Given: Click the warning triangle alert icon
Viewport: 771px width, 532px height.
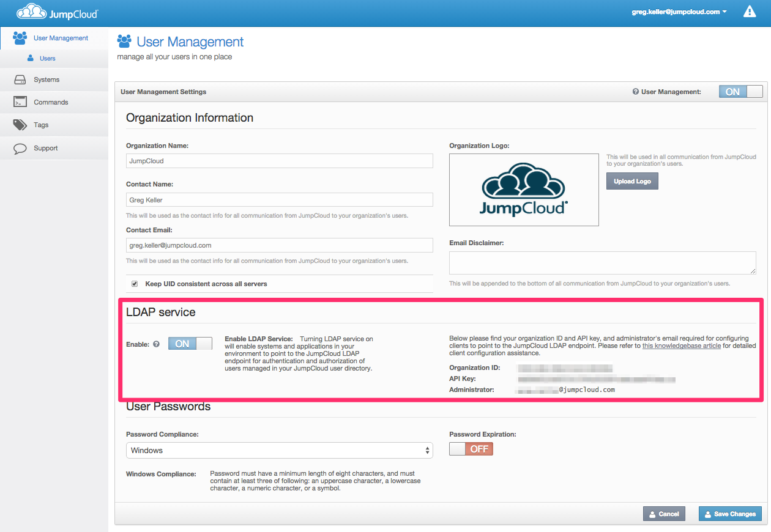Looking at the screenshot, I should point(750,12).
